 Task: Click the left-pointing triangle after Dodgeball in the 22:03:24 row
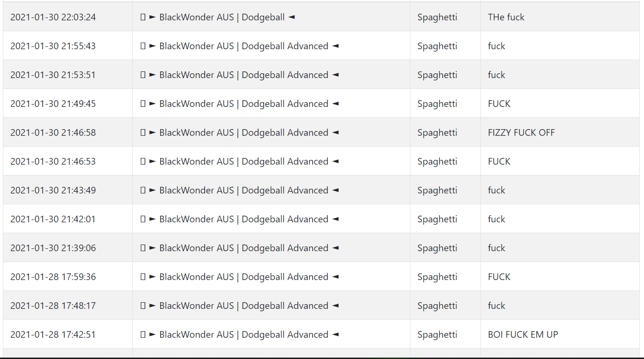[x=292, y=17]
